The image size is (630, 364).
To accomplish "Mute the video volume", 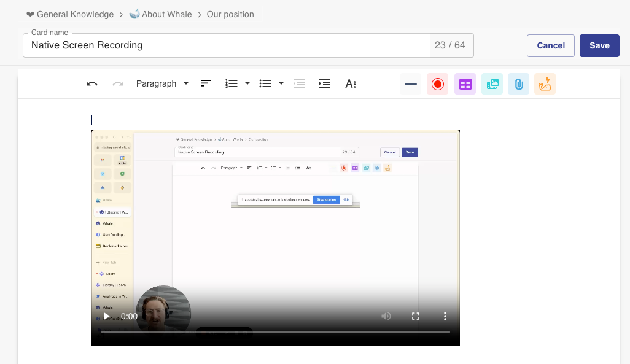I will tap(386, 316).
